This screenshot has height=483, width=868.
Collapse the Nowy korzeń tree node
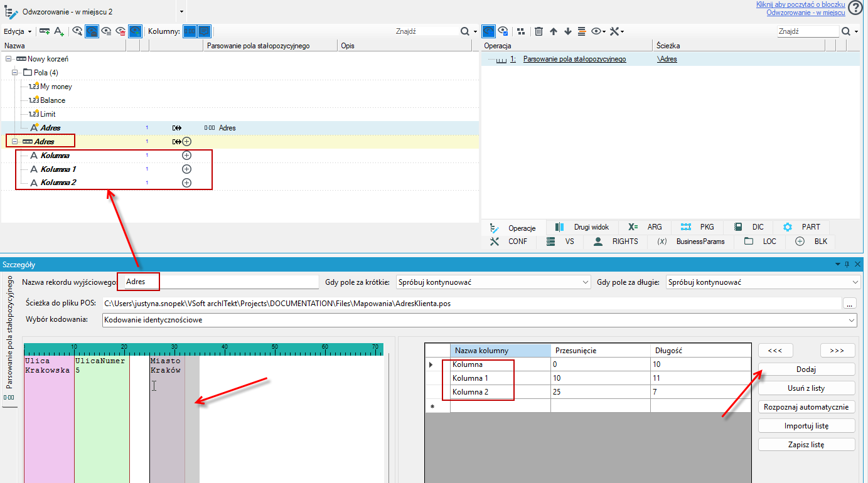pyautogui.click(x=9, y=59)
